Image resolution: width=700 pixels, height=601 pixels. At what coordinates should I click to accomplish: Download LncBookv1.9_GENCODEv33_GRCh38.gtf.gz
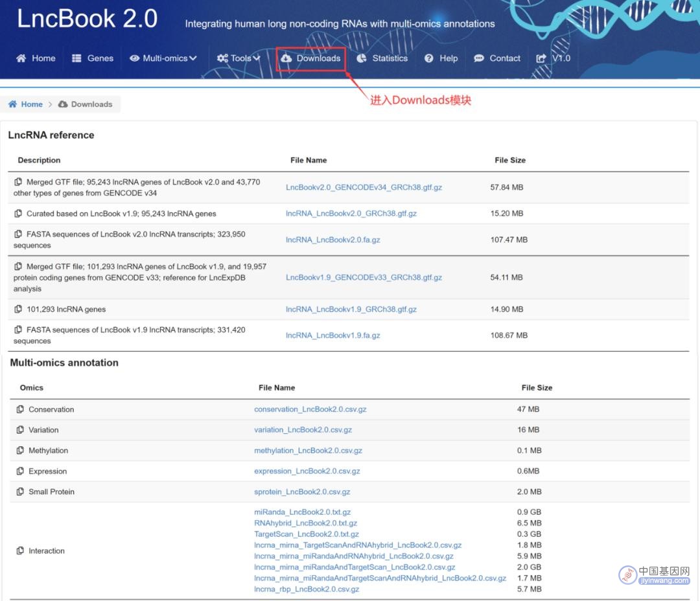pos(364,278)
